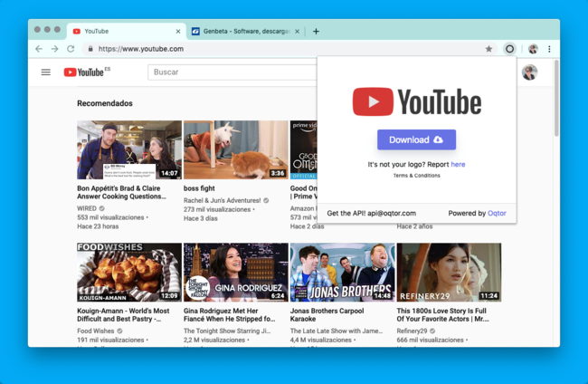Click the This 1800s Love Story title
The image size is (588, 384).
tap(443, 314)
